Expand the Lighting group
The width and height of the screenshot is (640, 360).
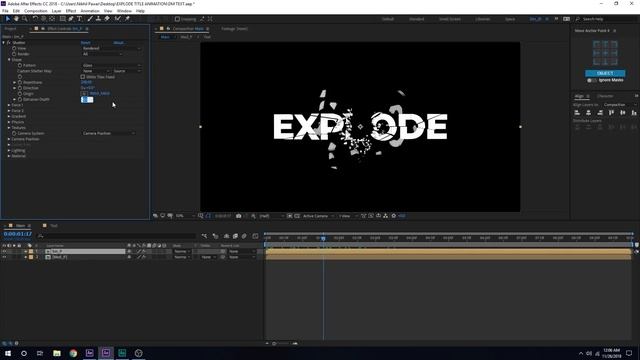click(x=9, y=151)
